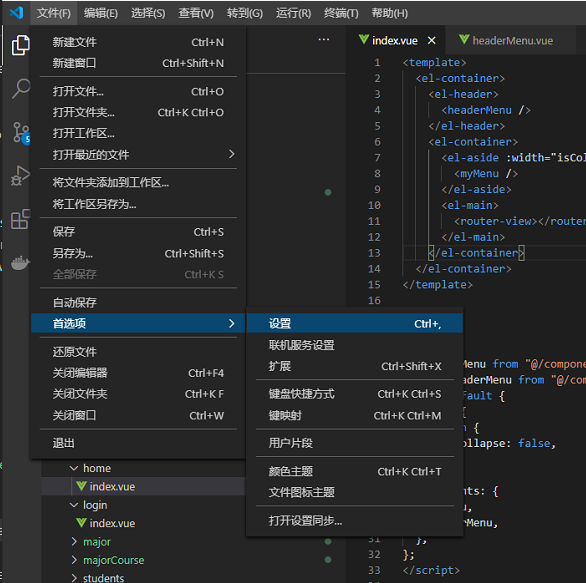The width and height of the screenshot is (586, 583).
Task: Click the Vue file icon under login folder
Action: (x=81, y=522)
